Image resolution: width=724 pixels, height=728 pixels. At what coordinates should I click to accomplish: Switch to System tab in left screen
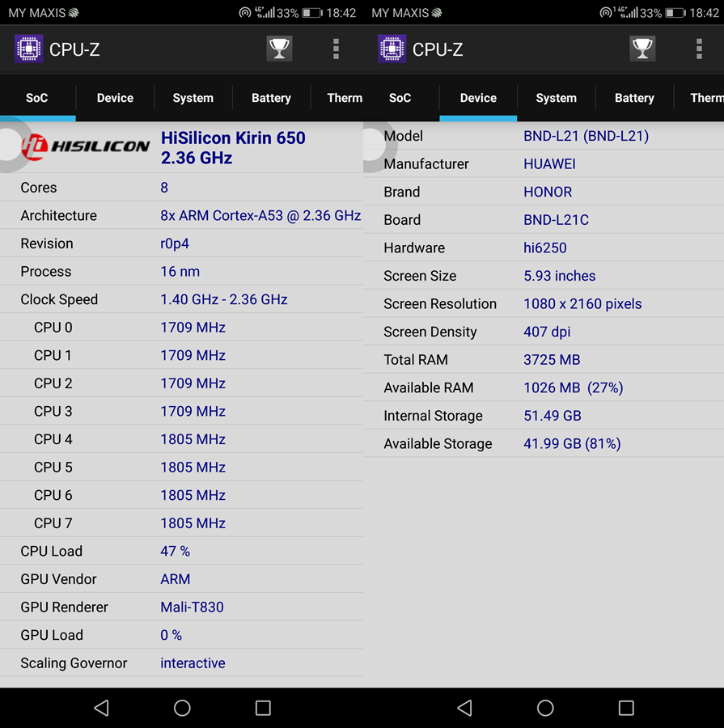pos(193,98)
